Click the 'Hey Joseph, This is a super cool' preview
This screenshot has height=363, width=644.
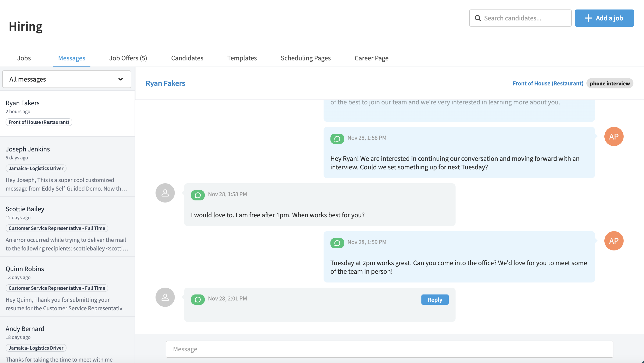click(x=67, y=184)
